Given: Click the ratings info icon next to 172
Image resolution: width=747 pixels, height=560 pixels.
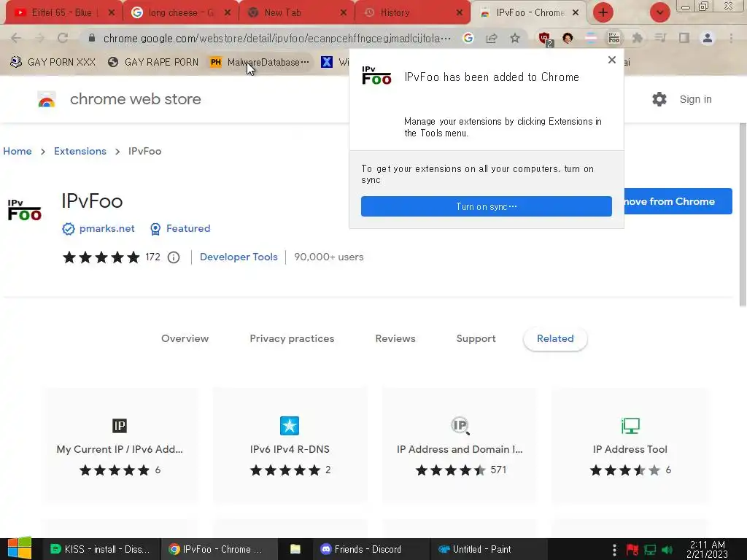Looking at the screenshot, I should pyautogui.click(x=174, y=257).
